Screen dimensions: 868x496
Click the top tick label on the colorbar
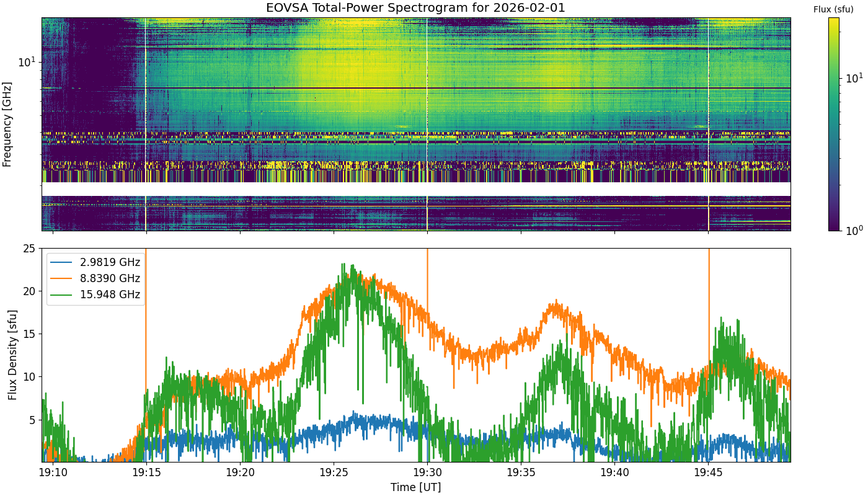(854, 78)
